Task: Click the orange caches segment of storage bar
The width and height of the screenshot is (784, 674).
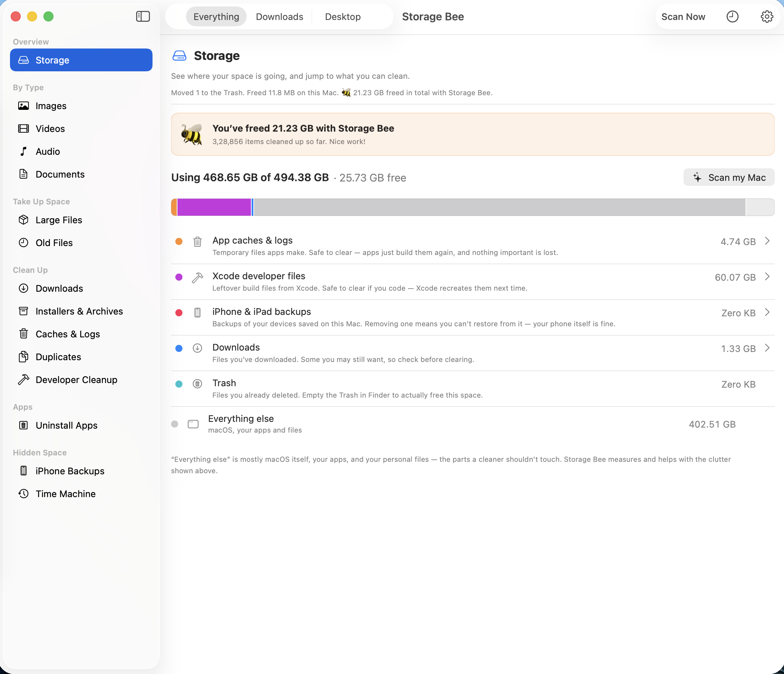Action: pos(174,207)
